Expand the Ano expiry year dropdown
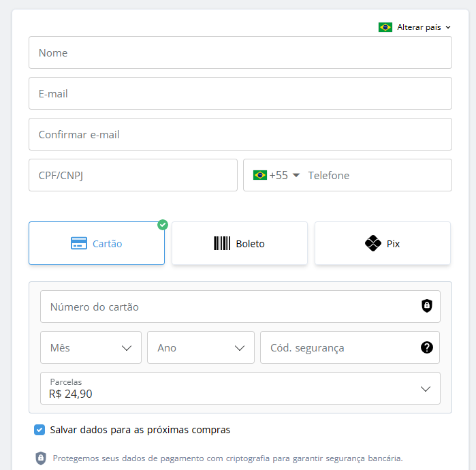The height and width of the screenshot is (470, 476). (201, 347)
